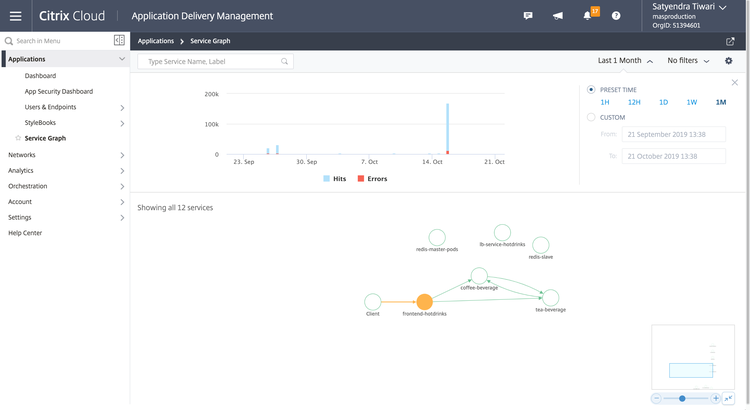Expand the StyleBooks submenu

pos(122,123)
